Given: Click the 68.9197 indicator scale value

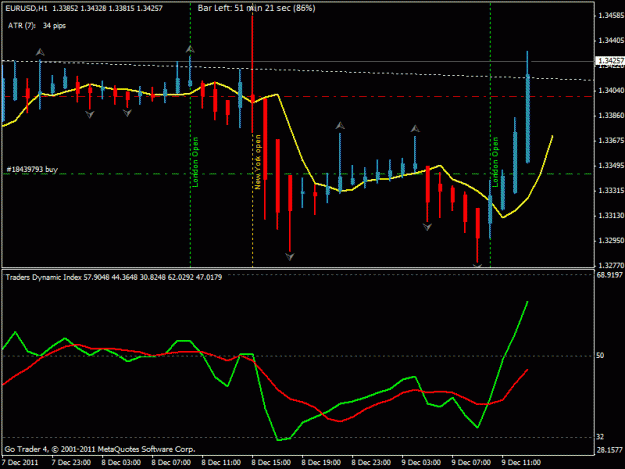Looking at the screenshot, I should [x=610, y=275].
